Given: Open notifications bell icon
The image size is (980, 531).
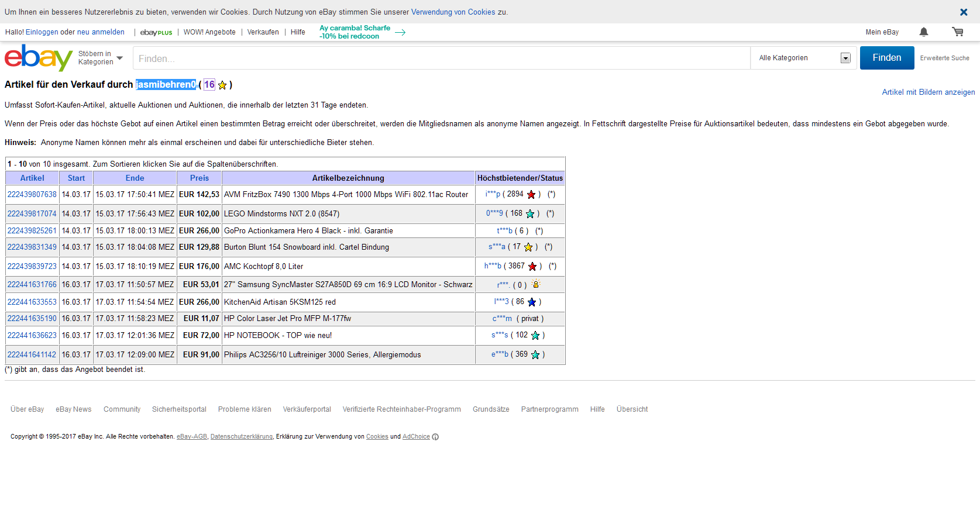Looking at the screenshot, I should (x=924, y=32).
